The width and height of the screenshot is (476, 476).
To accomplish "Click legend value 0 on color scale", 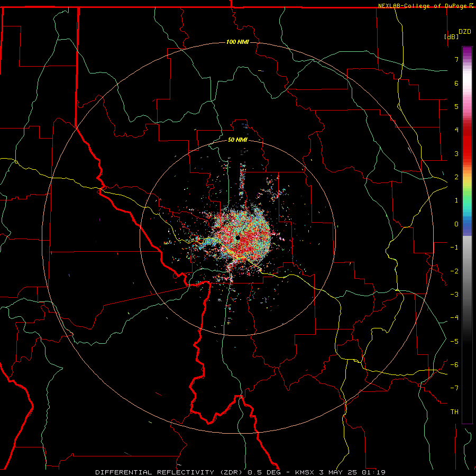I will [x=456, y=224].
